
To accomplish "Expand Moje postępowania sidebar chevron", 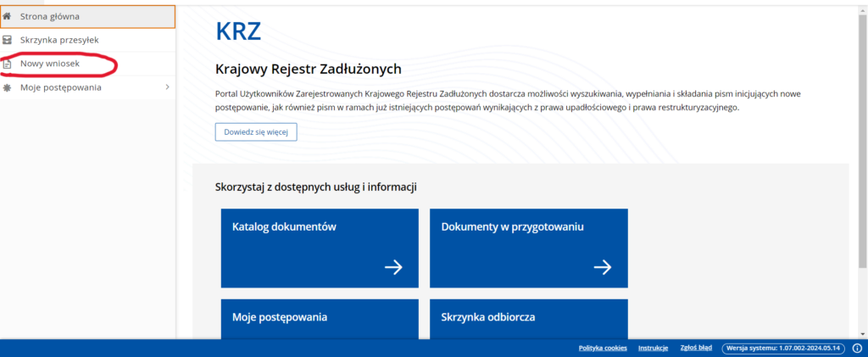I will pos(167,87).
